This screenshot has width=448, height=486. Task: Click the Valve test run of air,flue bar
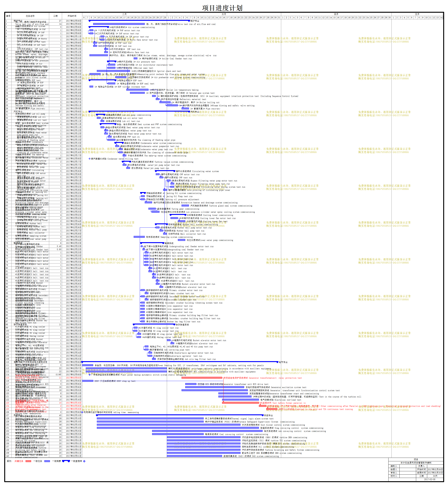[119, 24]
